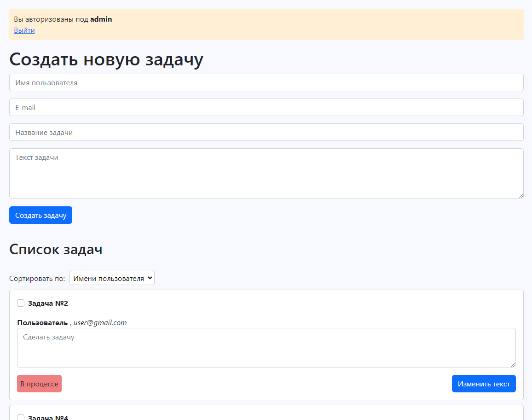Check the checkbox for Задача №2
Viewport: 532px width, 420px height.
pyautogui.click(x=21, y=303)
